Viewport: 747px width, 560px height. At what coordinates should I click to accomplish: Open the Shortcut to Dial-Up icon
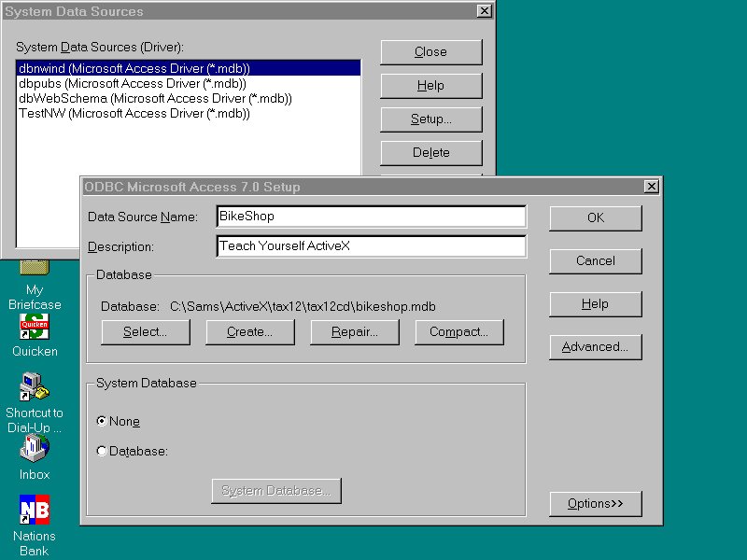35,387
